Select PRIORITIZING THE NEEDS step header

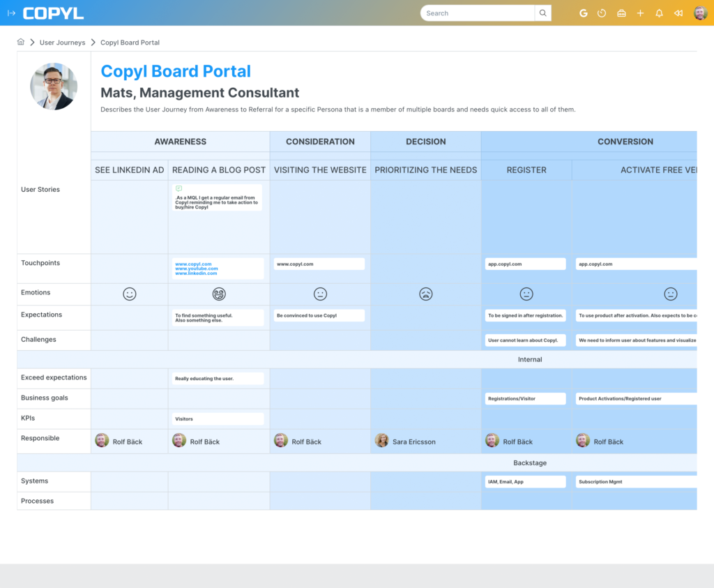pos(426,170)
